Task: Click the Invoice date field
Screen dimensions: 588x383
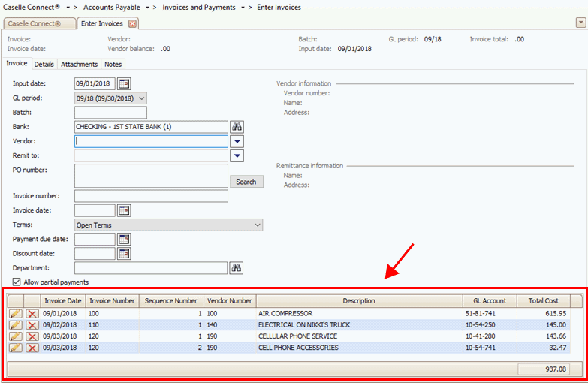Action: click(95, 210)
